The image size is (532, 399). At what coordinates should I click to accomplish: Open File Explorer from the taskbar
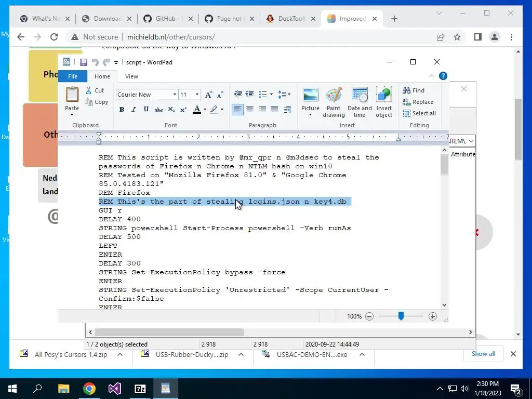[64, 389]
